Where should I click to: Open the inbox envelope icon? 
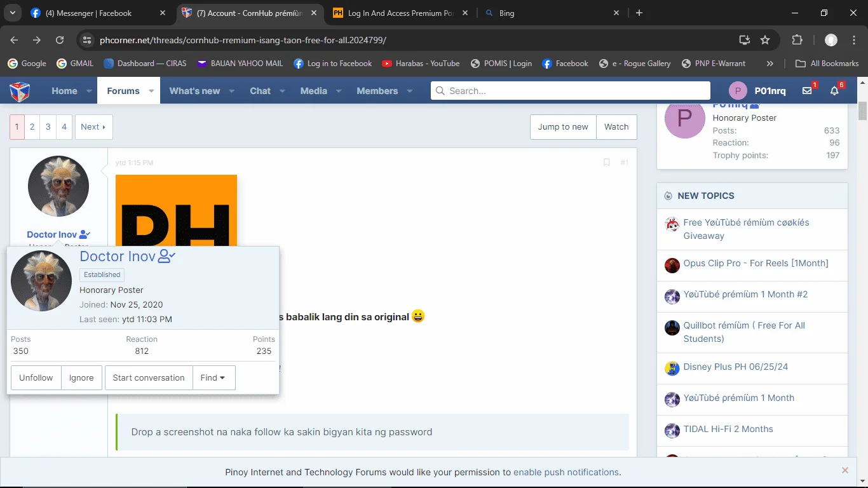807,91
